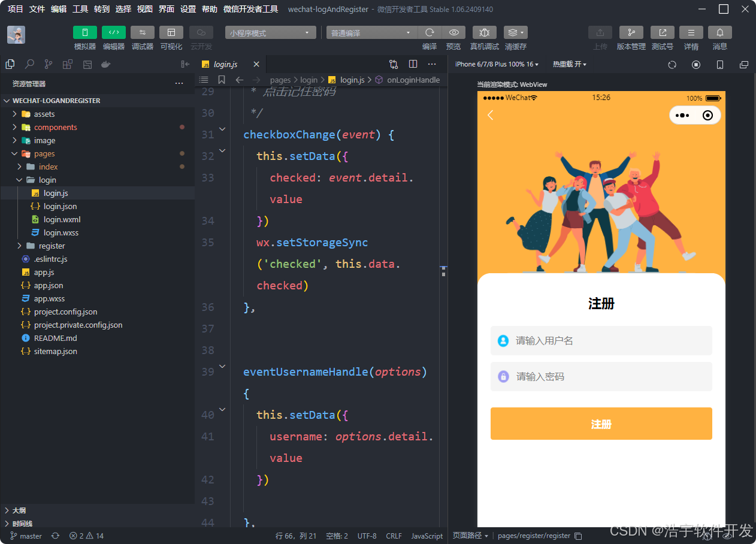The width and height of the screenshot is (756, 544).
Task: Close the login.js editor tab
Action: pyautogui.click(x=256, y=64)
